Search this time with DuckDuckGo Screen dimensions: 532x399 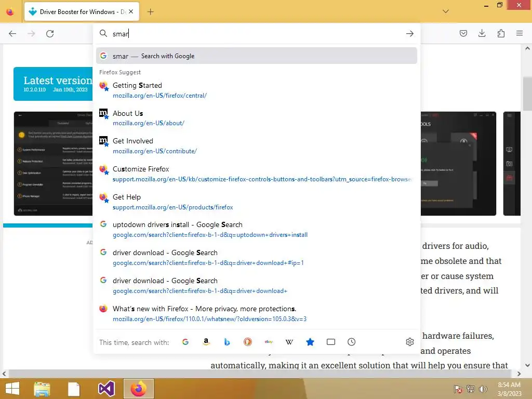click(248, 342)
